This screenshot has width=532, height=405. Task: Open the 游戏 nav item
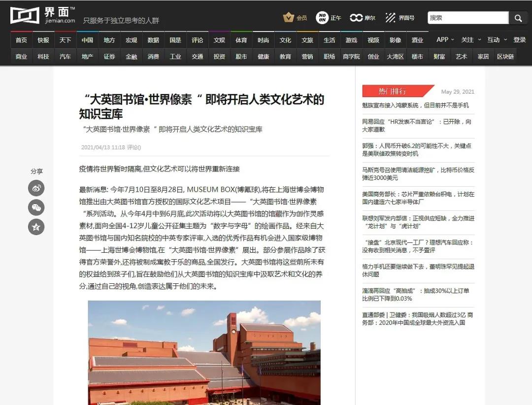tap(352, 40)
